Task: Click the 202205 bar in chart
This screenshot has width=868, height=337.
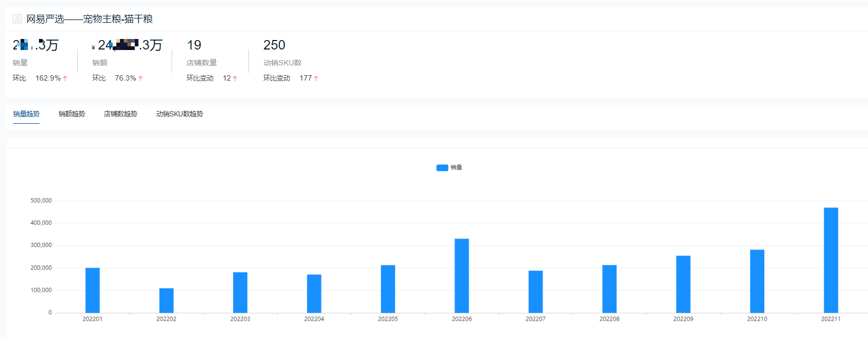Action: (388, 289)
